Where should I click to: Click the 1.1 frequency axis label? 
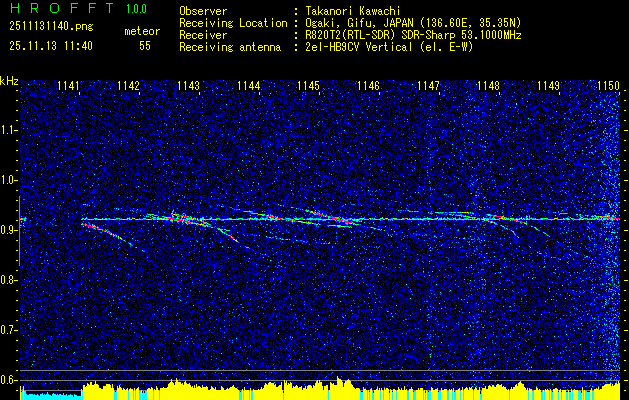(8, 130)
